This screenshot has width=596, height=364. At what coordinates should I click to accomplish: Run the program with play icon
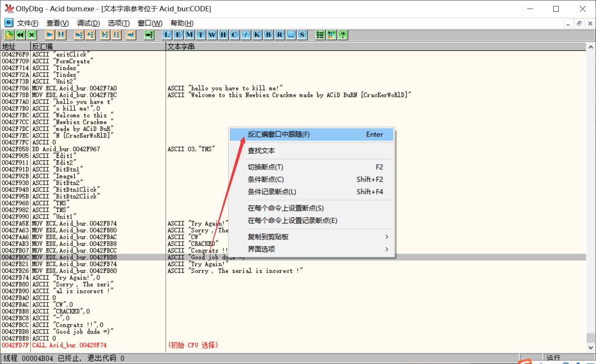[x=50, y=35]
